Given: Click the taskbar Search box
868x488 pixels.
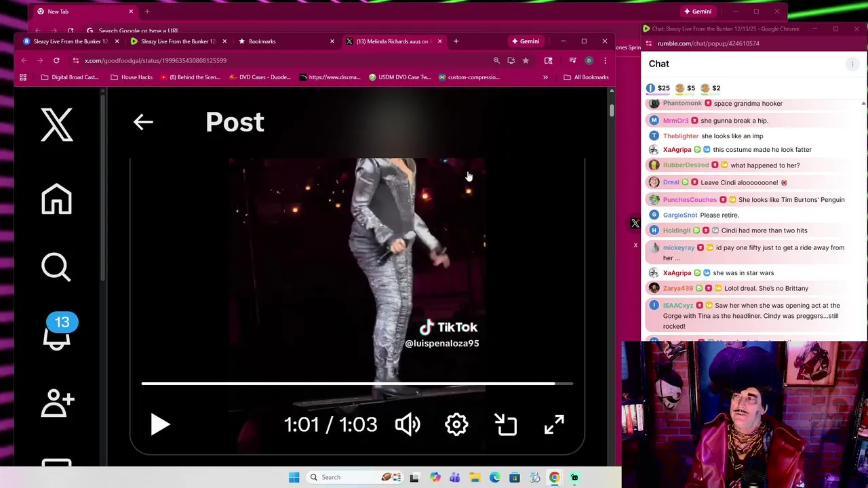Looking at the screenshot, I should pyautogui.click(x=355, y=477).
